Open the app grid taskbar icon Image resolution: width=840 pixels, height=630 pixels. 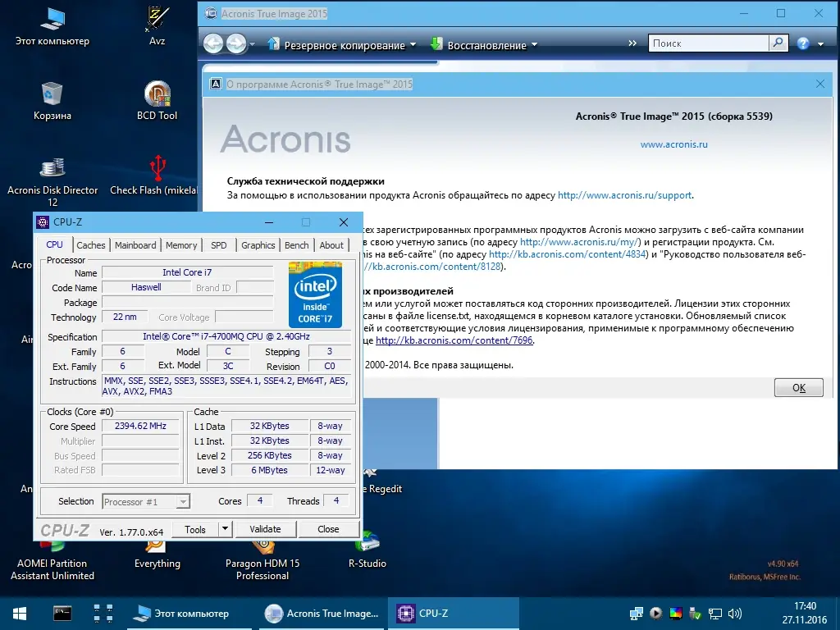click(x=103, y=614)
